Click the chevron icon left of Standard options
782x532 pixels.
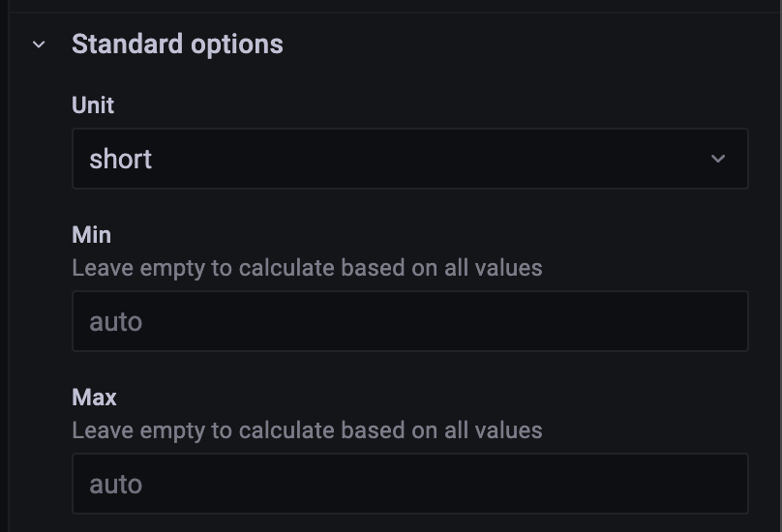point(39,44)
